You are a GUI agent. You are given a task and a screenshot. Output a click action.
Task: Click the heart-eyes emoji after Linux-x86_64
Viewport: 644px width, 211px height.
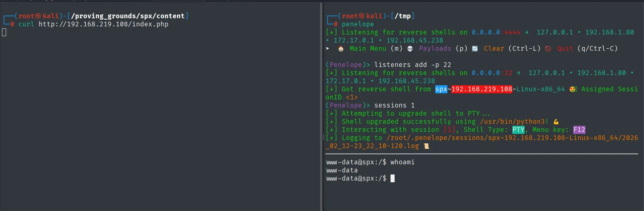click(573, 89)
